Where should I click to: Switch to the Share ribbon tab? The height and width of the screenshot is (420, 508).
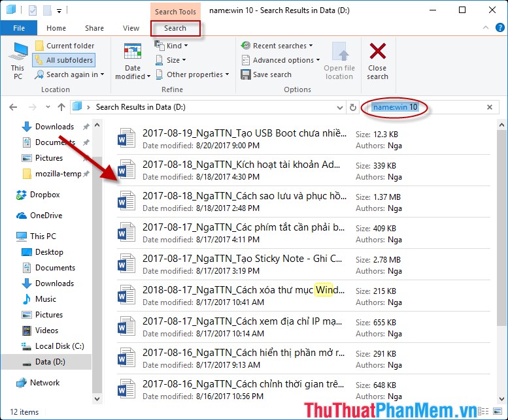click(x=94, y=28)
